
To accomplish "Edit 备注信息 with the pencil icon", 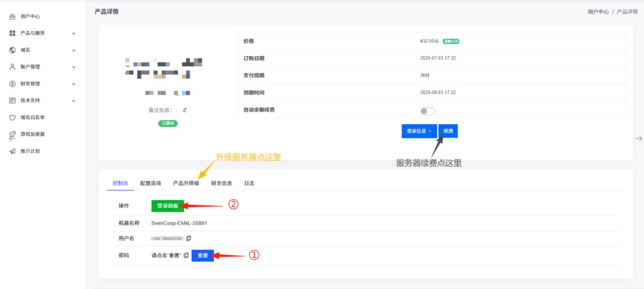I will point(185,110).
